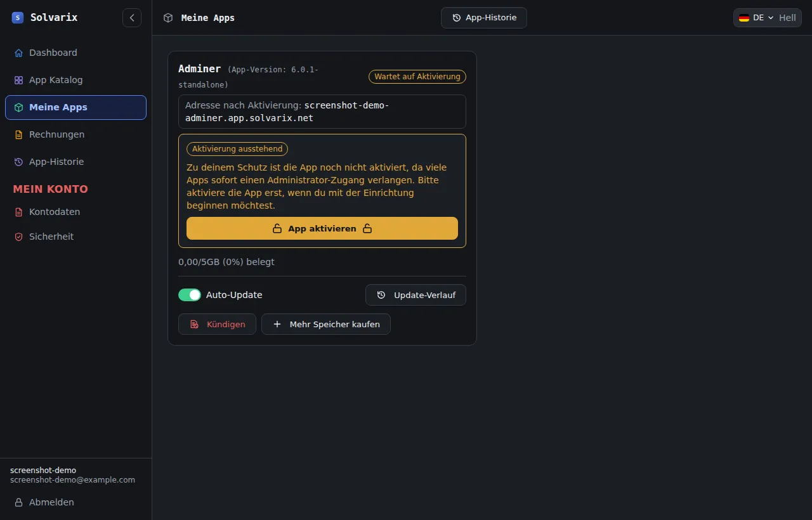Image resolution: width=812 pixels, height=520 pixels.
Task: Open Kontodaten under Mein Konto
Action: (76, 212)
